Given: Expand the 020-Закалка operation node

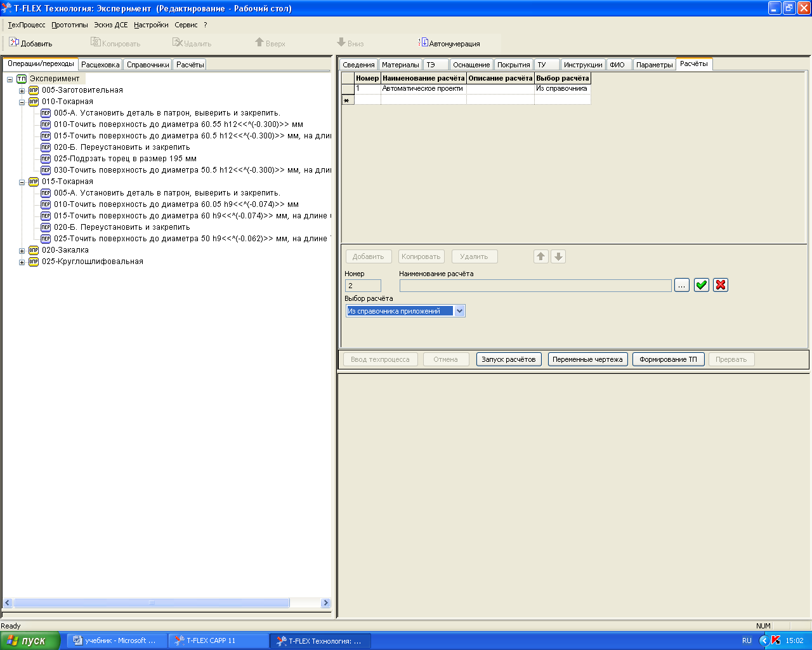Looking at the screenshot, I should (22, 251).
